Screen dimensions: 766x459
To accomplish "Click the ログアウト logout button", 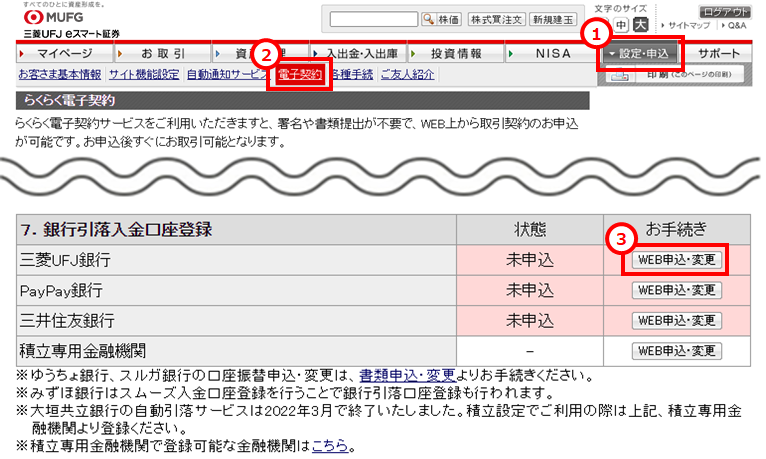I will tap(725, 12).
